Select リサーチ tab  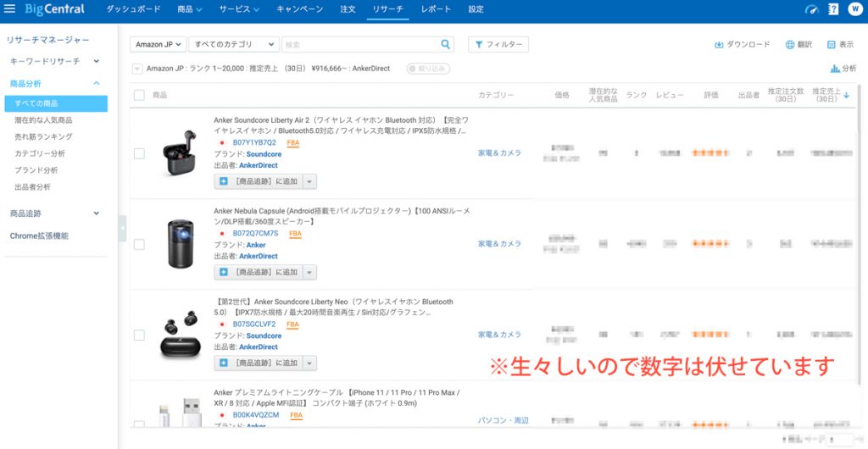[x=387, y=9]
